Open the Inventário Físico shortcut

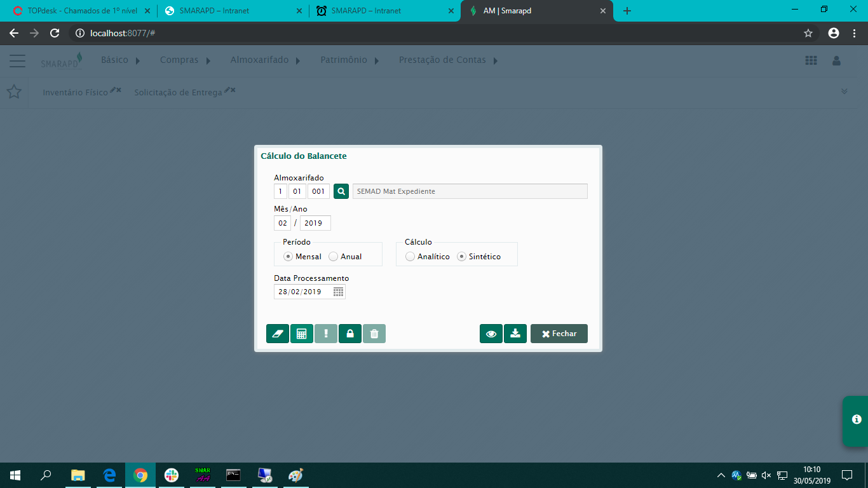point(76,93)
